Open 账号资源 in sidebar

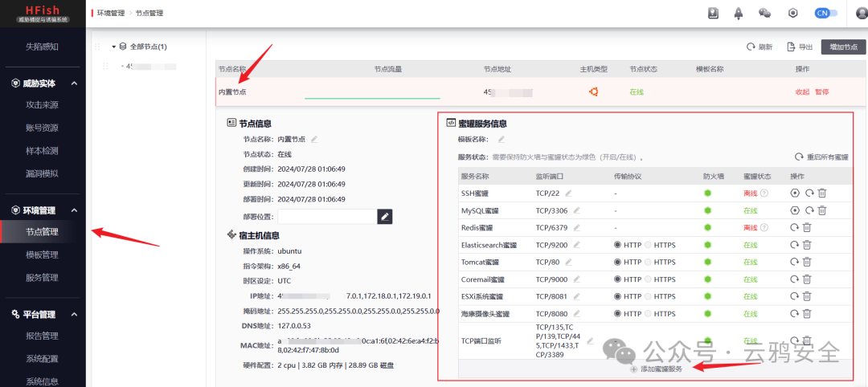[x=42, y=128]
